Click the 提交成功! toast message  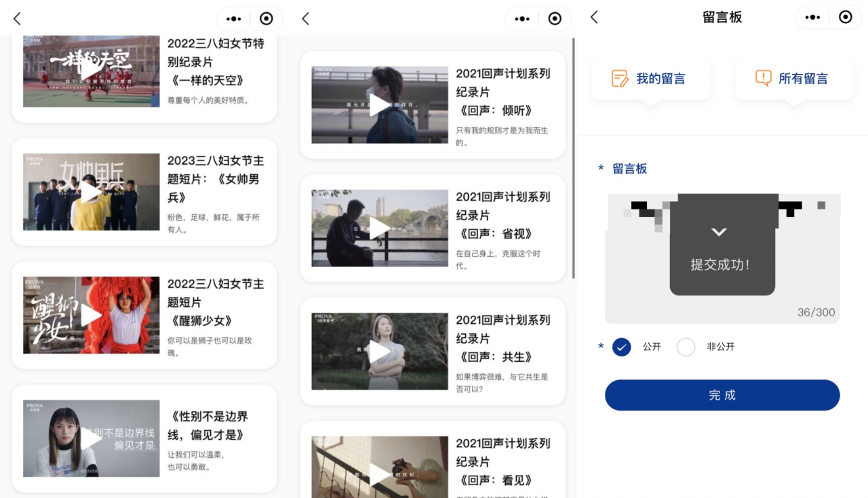coord(720,265)
